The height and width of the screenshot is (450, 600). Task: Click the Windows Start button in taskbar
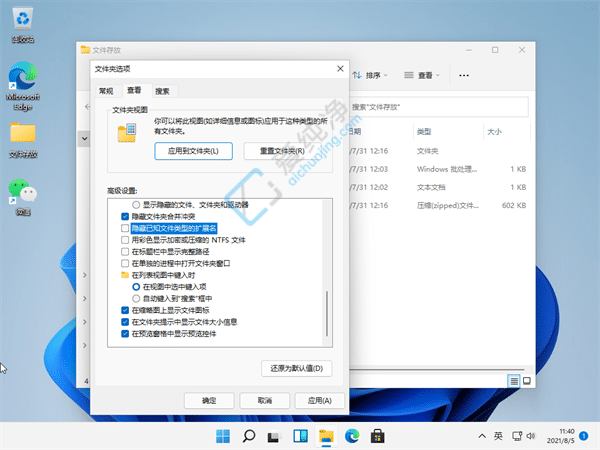tap(223, 436)
